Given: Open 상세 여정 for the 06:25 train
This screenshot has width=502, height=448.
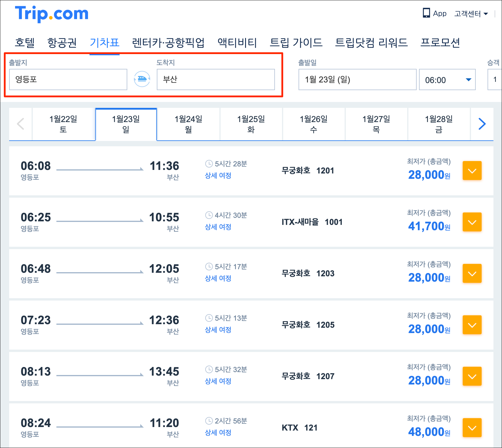Looking at the screenshot, I should point(218,227).
